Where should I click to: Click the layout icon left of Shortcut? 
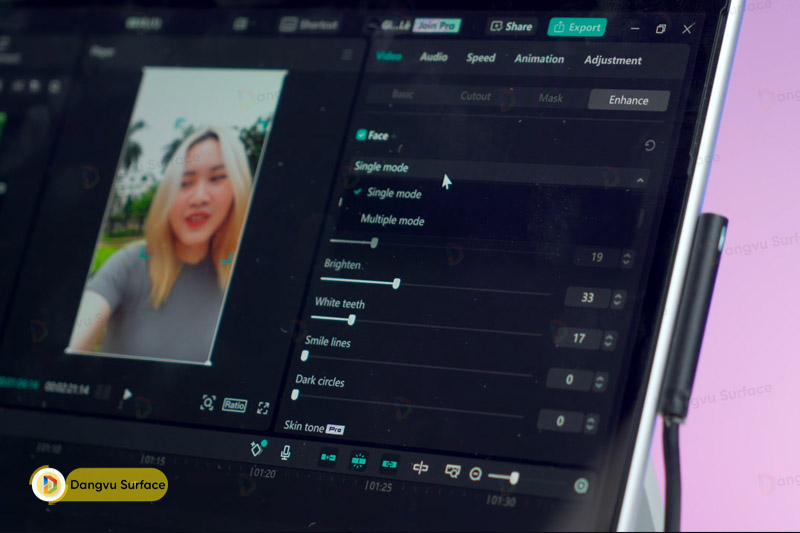(x=240, y=23)
